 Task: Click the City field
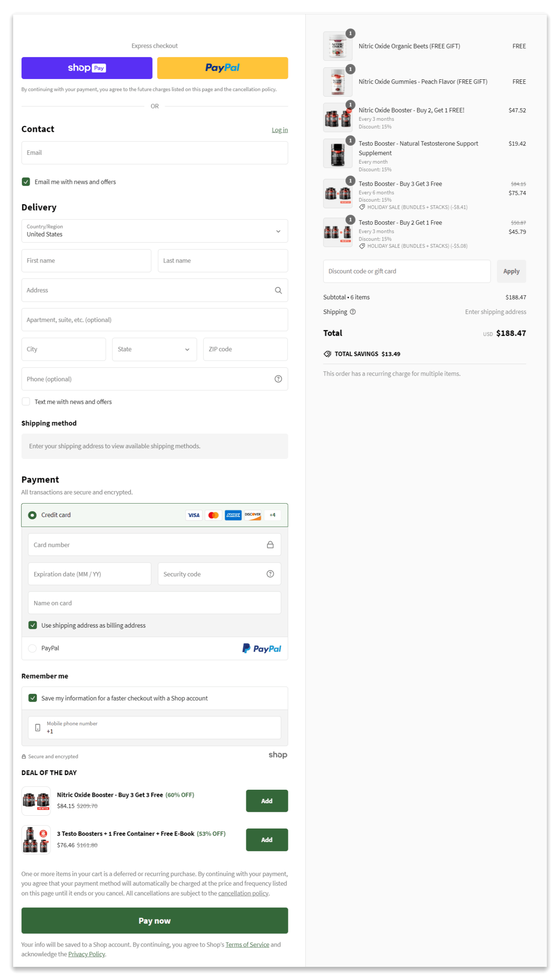[x=64, y=349]
